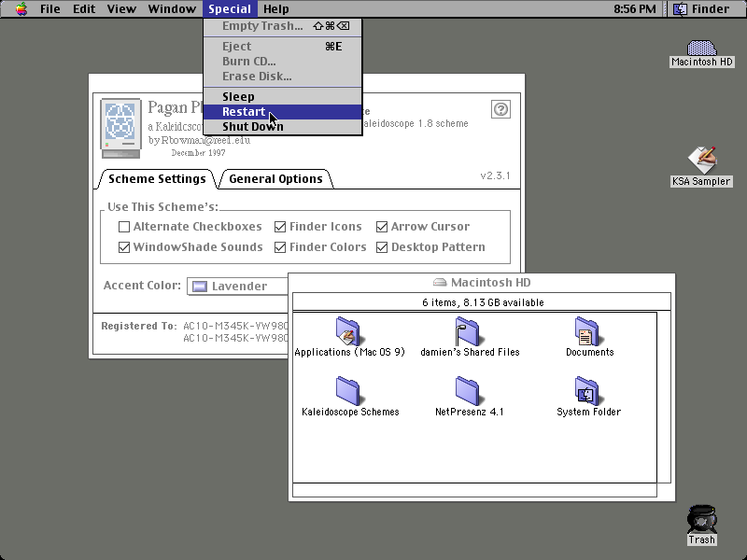Switch to the Scheme Settings tab
This screenshot has width=747, height=560.
click(157, 179)
